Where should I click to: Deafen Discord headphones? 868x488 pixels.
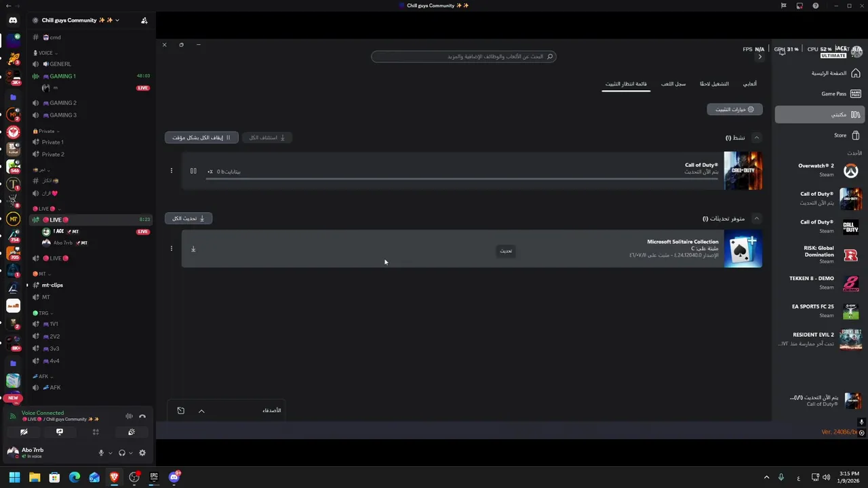tap(122, 453)
